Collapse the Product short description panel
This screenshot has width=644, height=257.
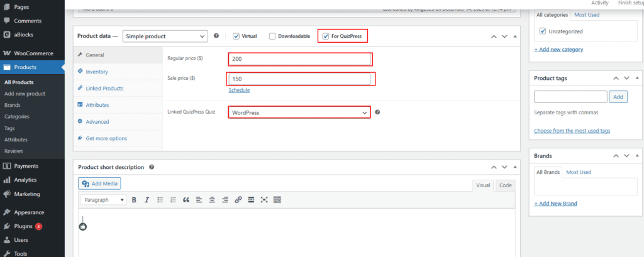point(515,167)
